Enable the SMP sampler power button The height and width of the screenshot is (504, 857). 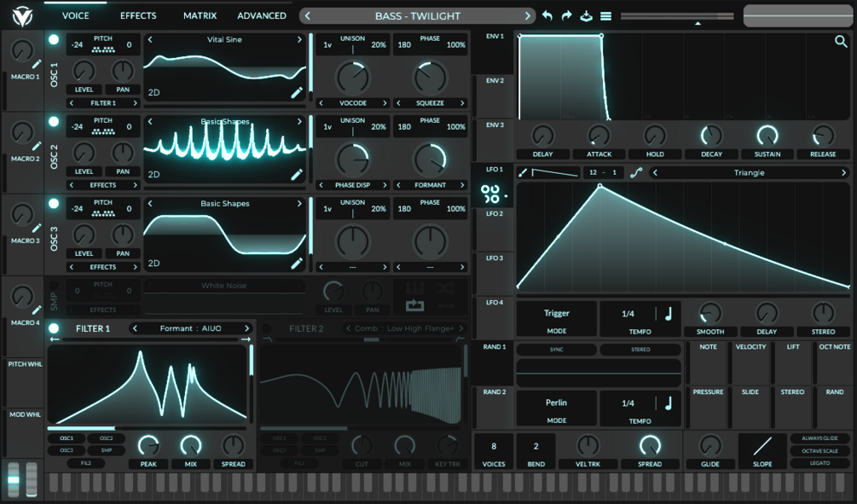(x=54, y=286)
